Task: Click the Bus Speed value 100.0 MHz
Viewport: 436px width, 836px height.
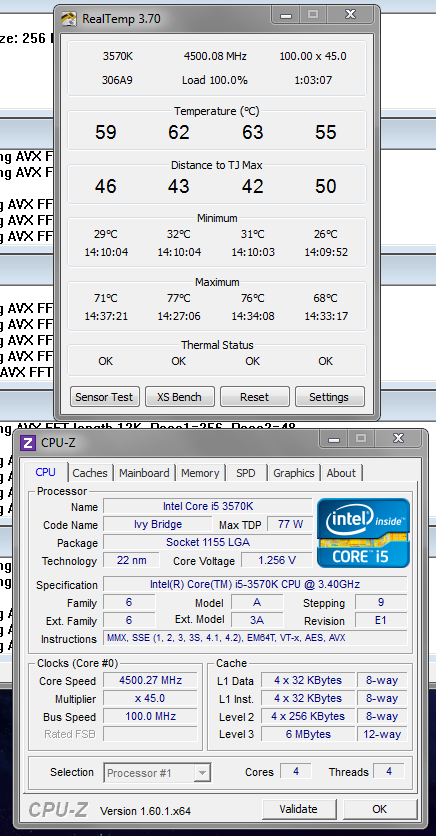Action: (x=150, y=716)
